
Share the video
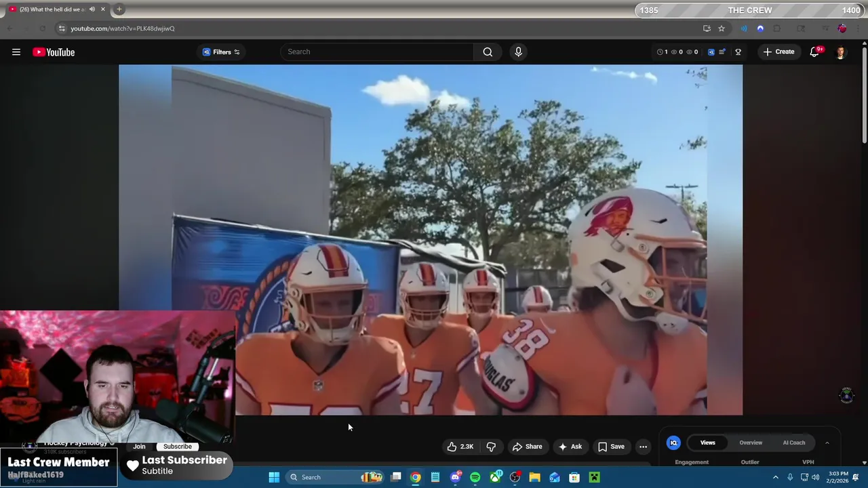point(528,447)
